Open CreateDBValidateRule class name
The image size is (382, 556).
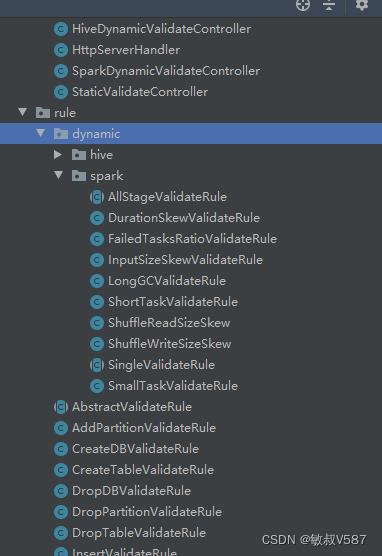pyautogui.click(x=135, y=449)
